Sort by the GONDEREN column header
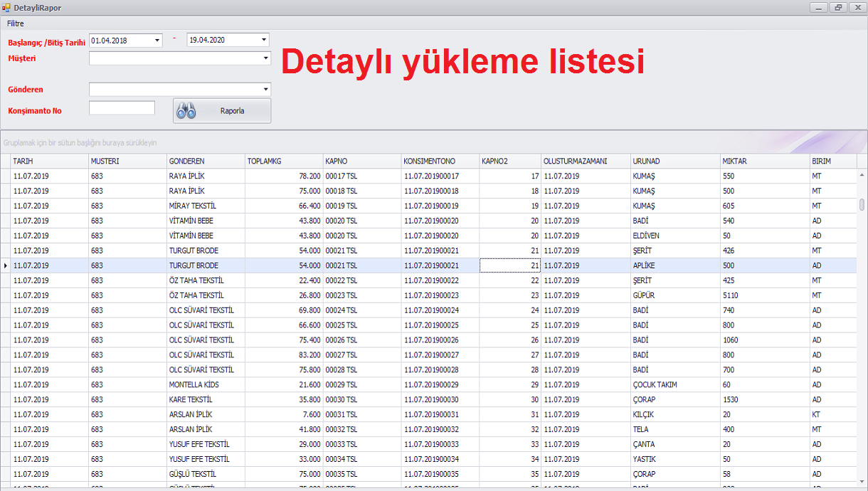This screenshot has height=491, width=868. (x=206, y=162)
